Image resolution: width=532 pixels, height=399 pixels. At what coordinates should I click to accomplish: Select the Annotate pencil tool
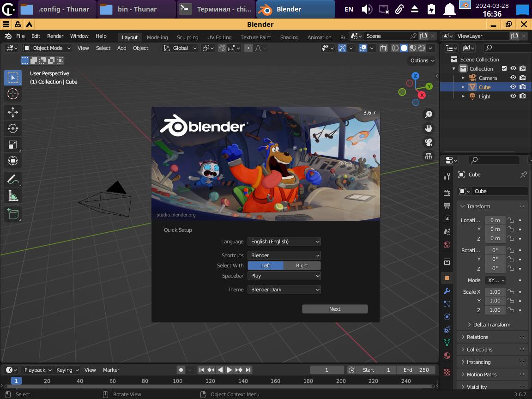tap(13, 179)
